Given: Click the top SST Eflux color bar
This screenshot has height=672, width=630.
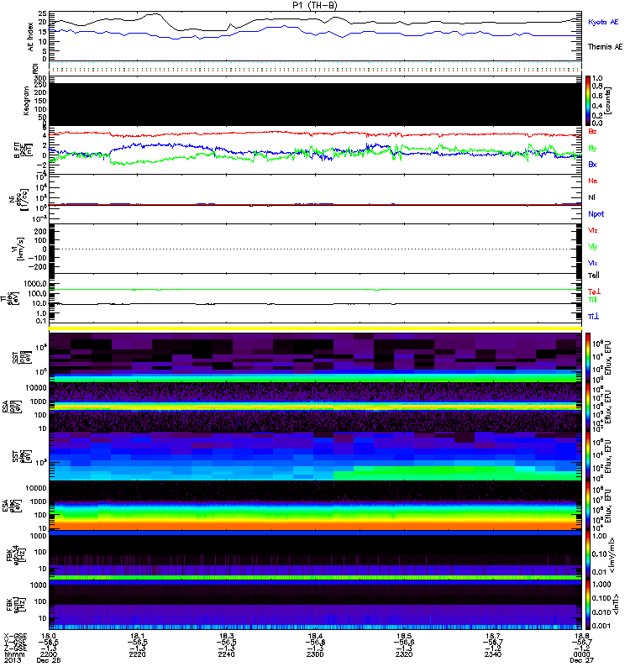Looking at the screenshot, I should click(589, 356).
